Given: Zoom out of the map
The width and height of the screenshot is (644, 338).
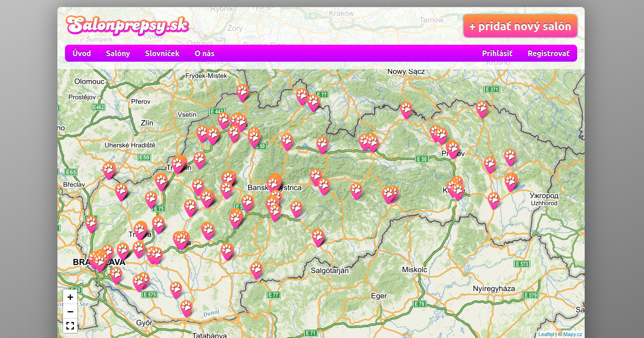Looking at the screenshot, I should (70, 311).
